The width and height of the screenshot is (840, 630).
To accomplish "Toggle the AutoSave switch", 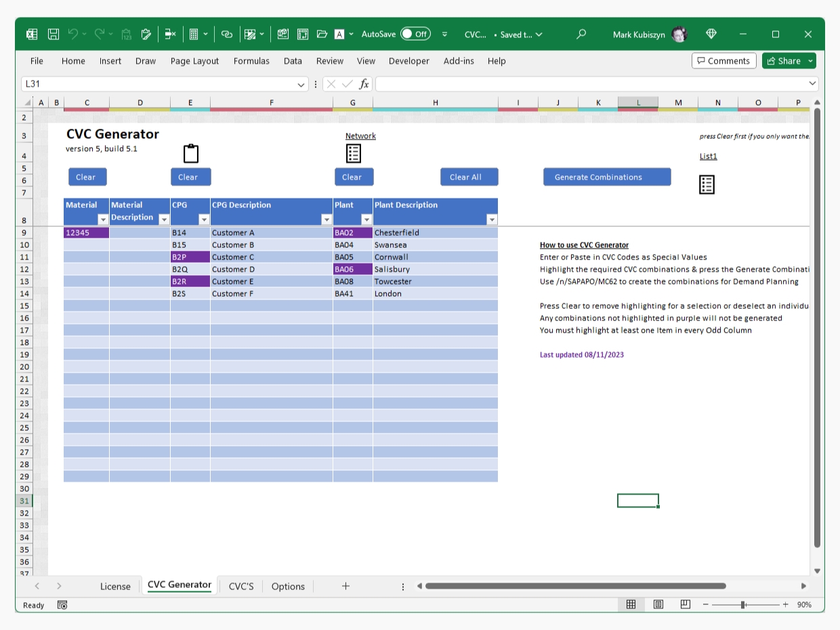I will click(415, 34).
